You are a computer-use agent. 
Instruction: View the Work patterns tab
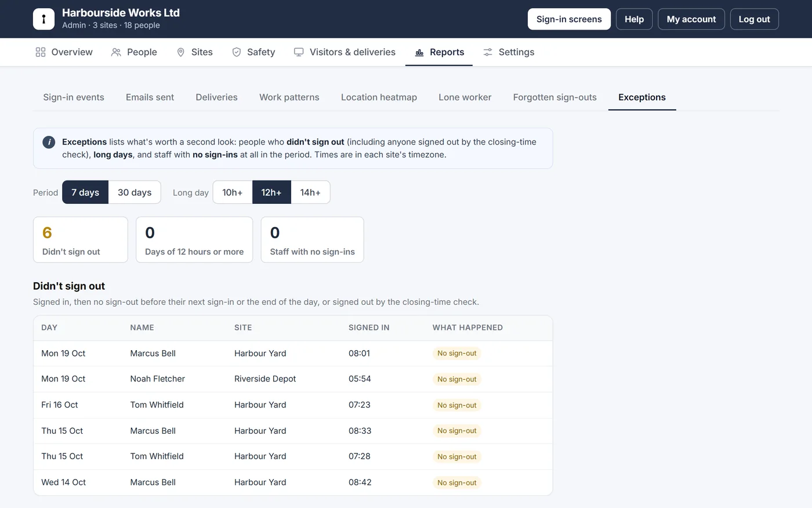[x=289, y=97]
